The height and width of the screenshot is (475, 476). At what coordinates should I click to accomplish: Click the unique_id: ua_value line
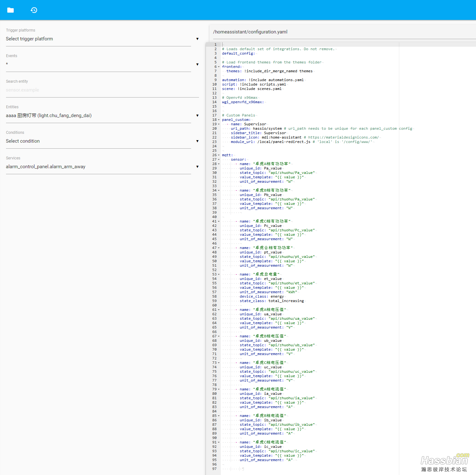click(261, 314)
